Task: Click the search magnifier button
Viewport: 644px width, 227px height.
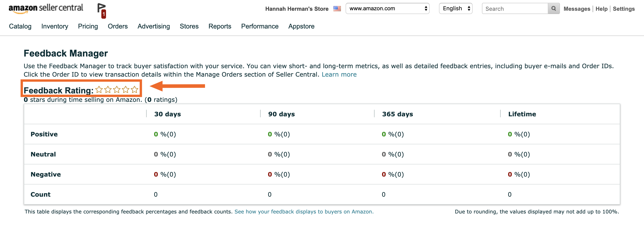Action: (x=553, y=8)
